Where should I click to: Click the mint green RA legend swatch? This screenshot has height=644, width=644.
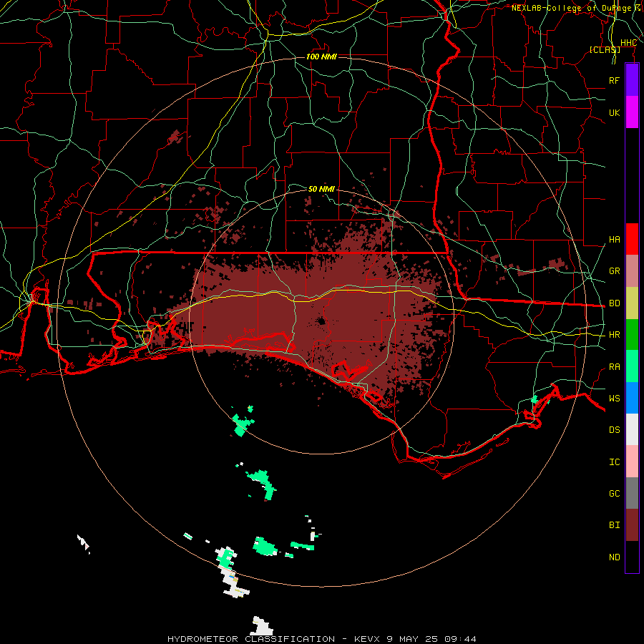coord(632,366)
